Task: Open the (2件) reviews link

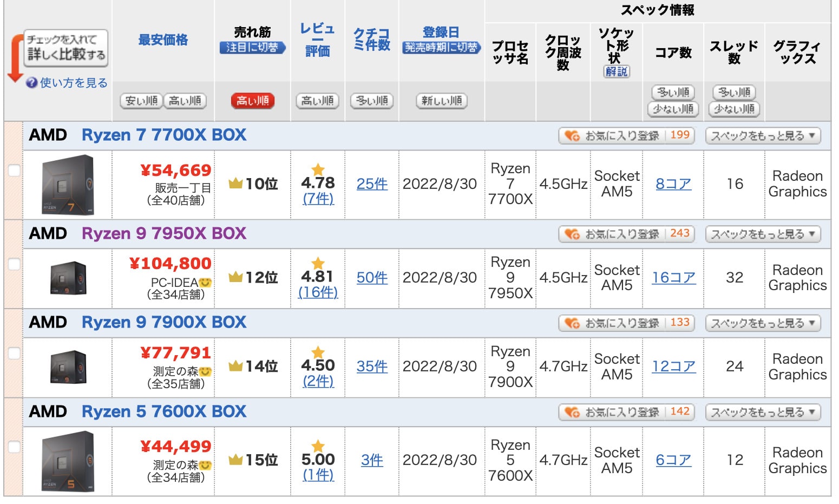Action: point(318,381)
